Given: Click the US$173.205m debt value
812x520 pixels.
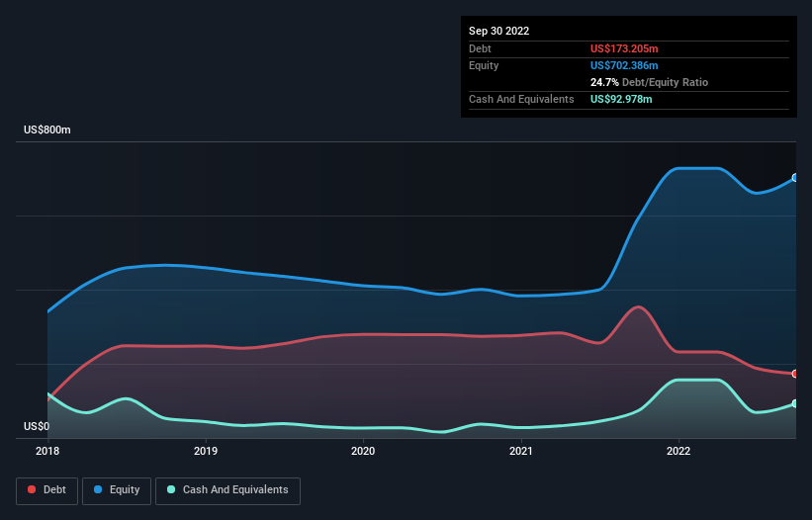Looking at the screenshot, I should pos(624,48).
